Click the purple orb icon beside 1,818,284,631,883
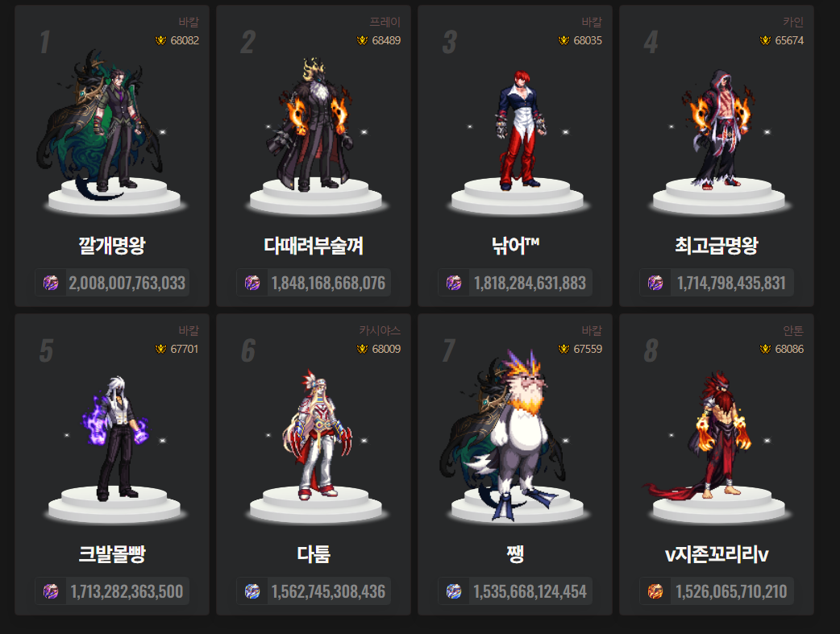Screen dimensions: 840x634 (454, 282)
